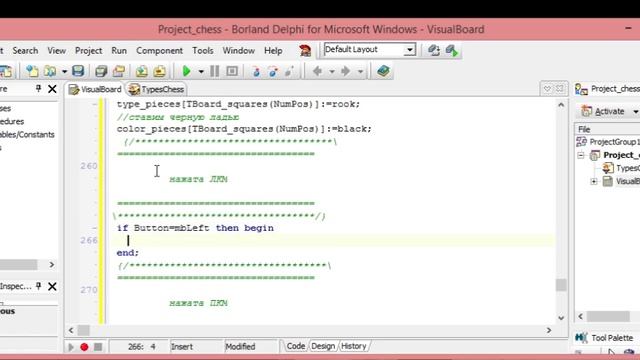Click the macro play button in status bar
Viewport: 640px width, 360px height.
coord(71,347)
